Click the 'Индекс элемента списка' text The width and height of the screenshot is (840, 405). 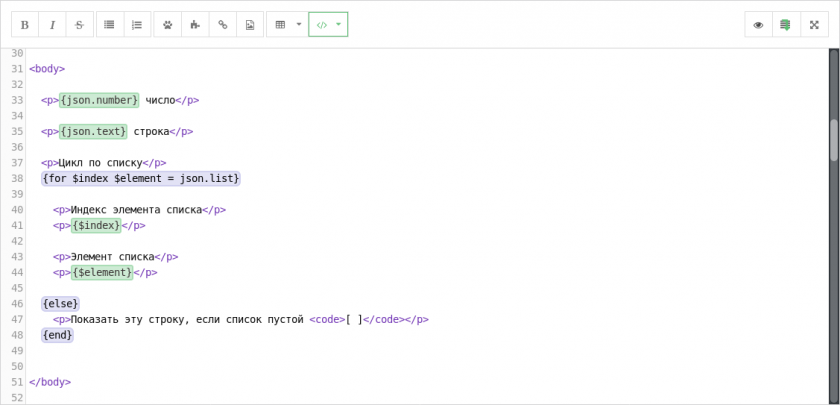pyautogui.click(x=136, y=210)
